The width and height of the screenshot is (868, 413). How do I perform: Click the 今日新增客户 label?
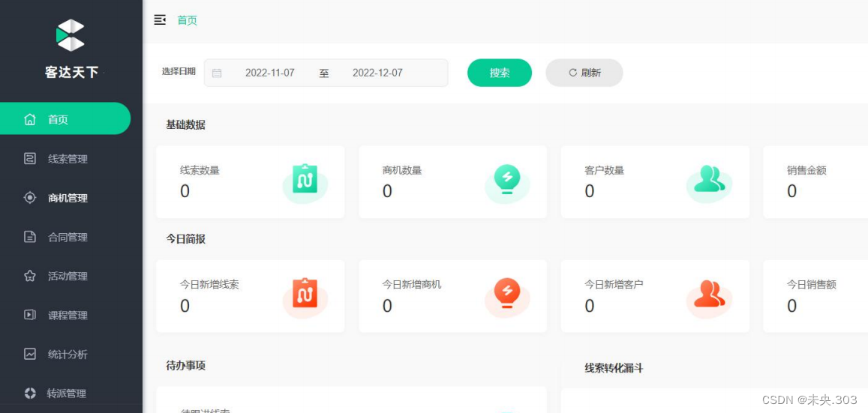pos(614,285)
